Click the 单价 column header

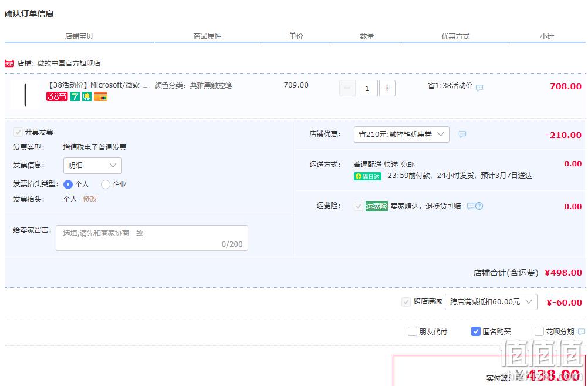[296, 36]
